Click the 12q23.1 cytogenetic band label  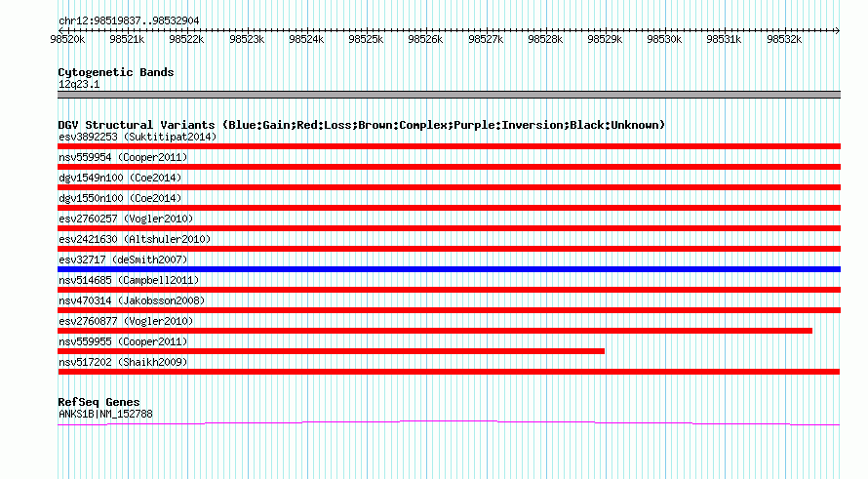point(79,84)
